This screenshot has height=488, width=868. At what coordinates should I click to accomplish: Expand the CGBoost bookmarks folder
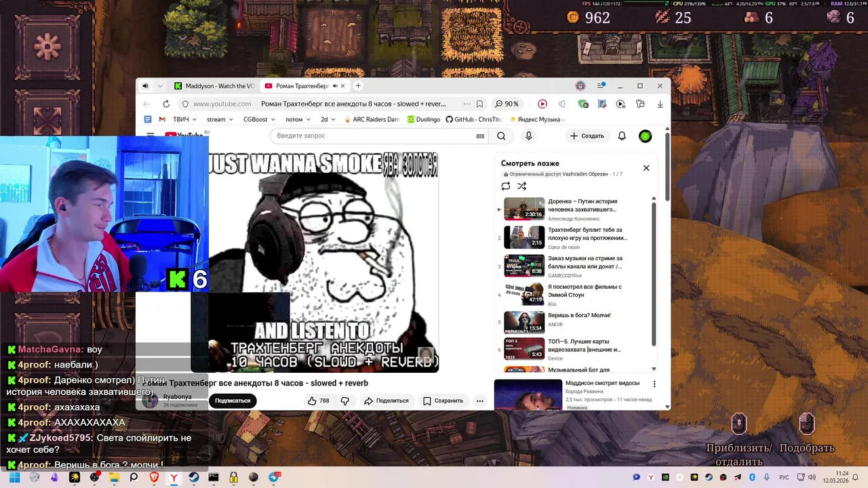[x=259, y=119]
